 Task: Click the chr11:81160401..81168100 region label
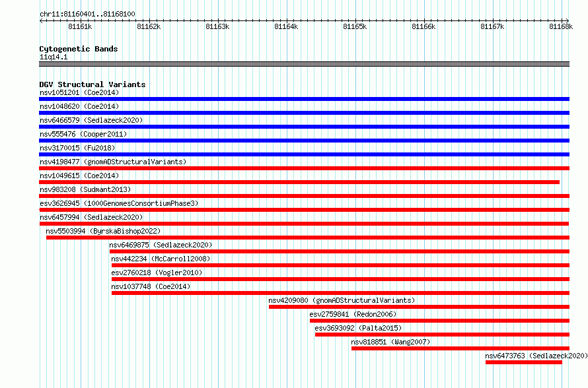[x=87, y=15]
